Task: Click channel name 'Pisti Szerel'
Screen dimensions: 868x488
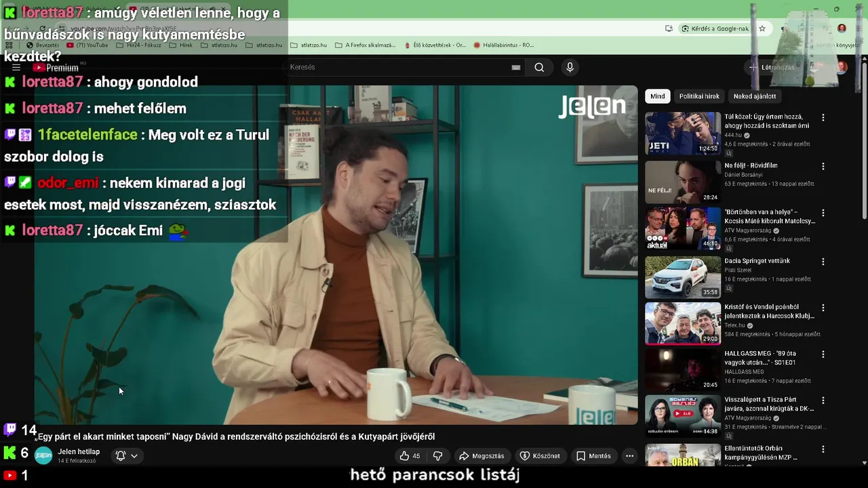Action: point(738,270)
